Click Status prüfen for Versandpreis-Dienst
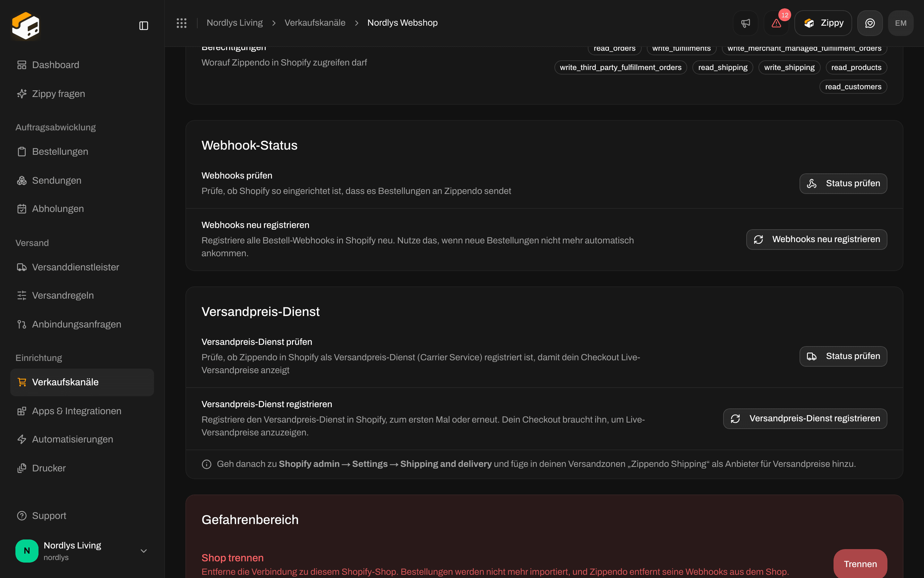 point(843,356)
